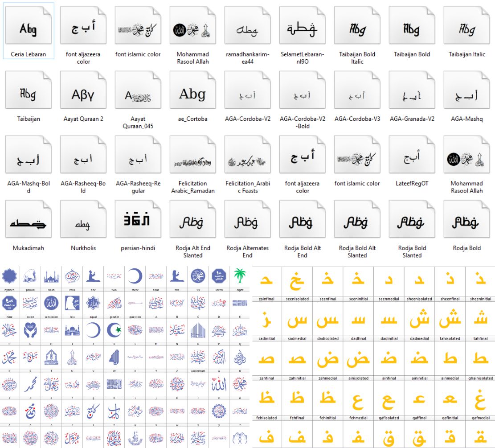Screen dimensions: 495x448
Task: Click the 'ghainisolated' glyph label
Action: [x=480, y=378]
